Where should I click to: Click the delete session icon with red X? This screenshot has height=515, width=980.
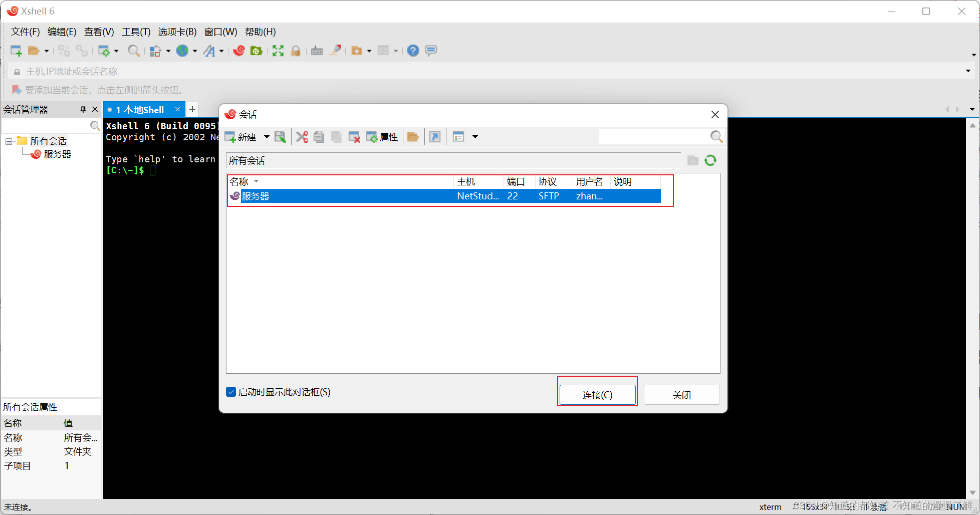[x=354, y=137]
